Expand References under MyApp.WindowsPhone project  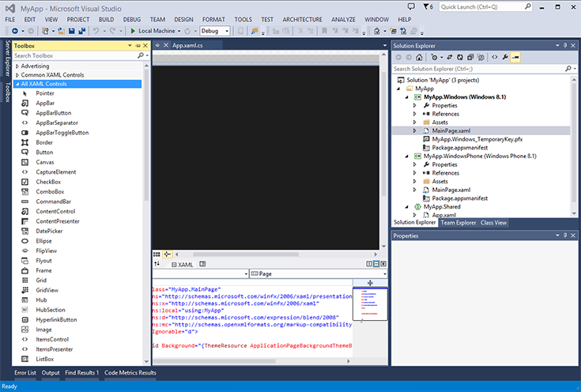click(415, 173)
